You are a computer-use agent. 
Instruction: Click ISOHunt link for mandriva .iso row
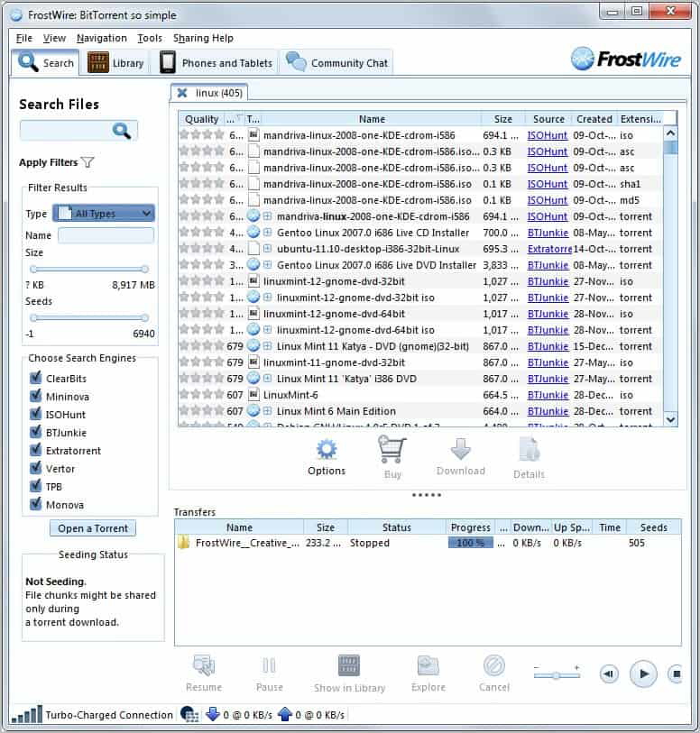(x=547, y=135)
